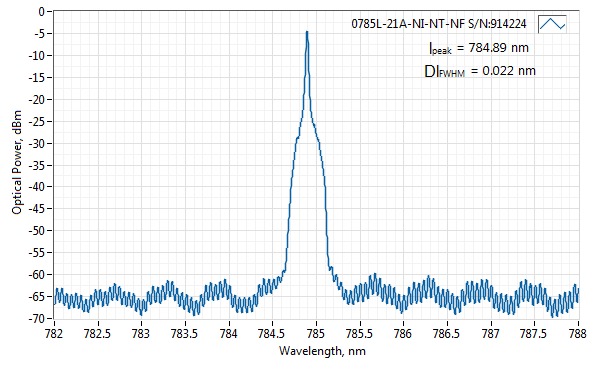Click x-axis tick label 784
Viewport: 599px width, 370px height.
(228, 334)
